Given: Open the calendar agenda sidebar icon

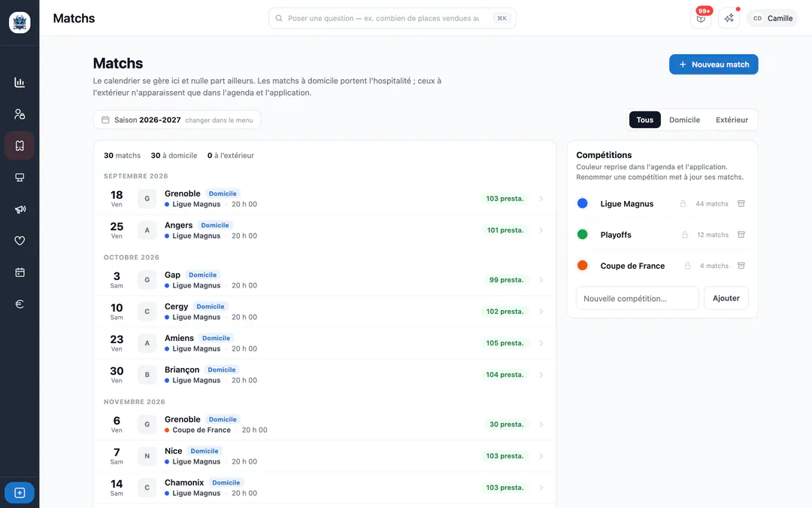Looking at the screenshot, I should point(20,272).
